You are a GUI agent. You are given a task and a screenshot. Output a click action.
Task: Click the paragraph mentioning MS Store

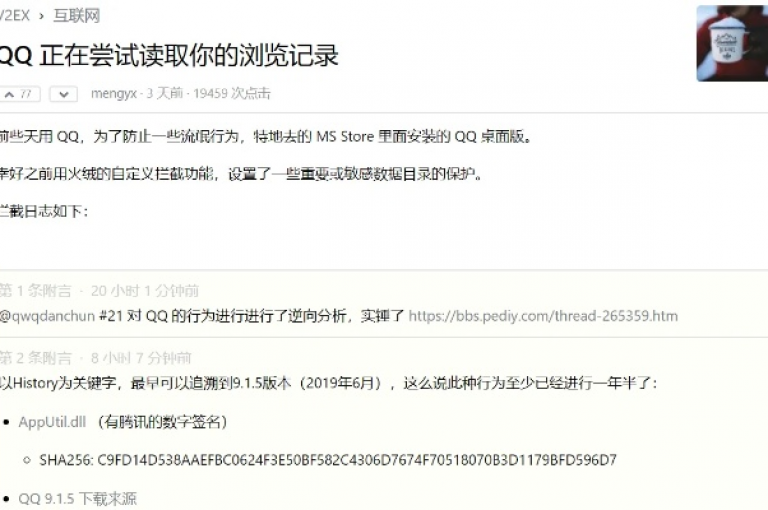pos(266,136)
